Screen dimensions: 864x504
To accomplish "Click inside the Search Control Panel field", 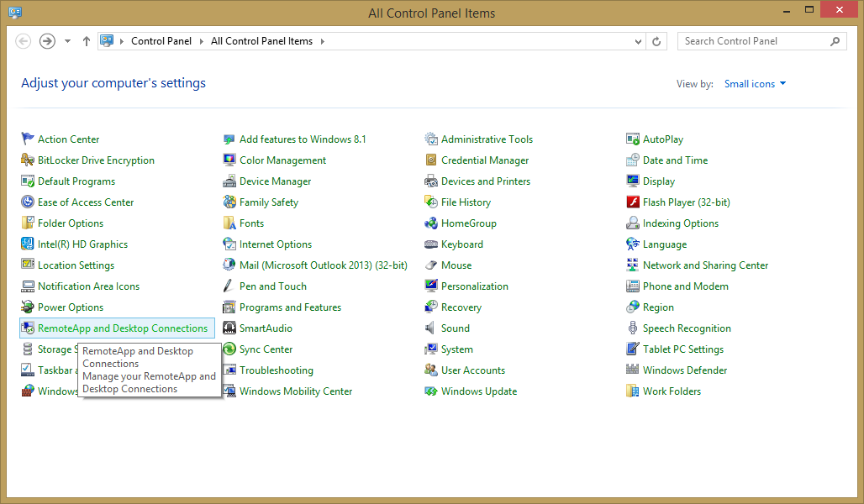I will (752, 40).
